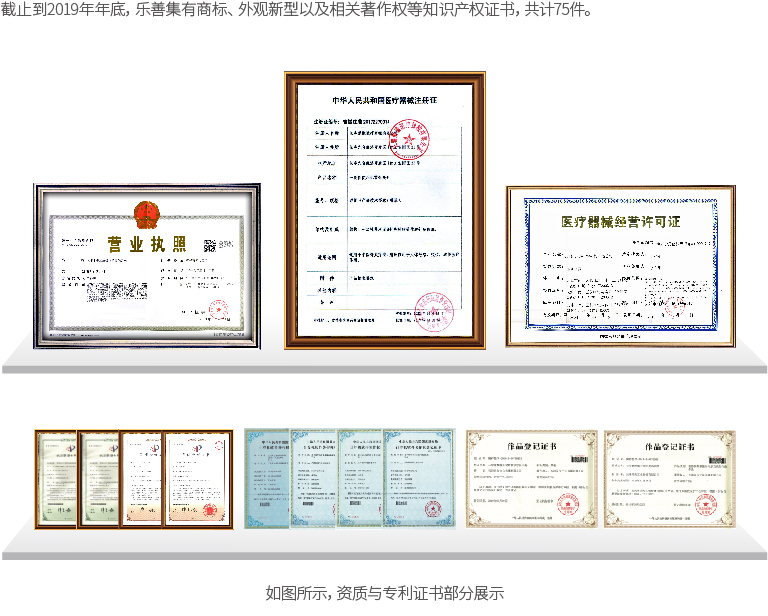Open the 中华人民共和国医疗器械注册证 framed certificate
Viewport: 768px width, 616px height.
pyautogui.click(x=385, y=211)
